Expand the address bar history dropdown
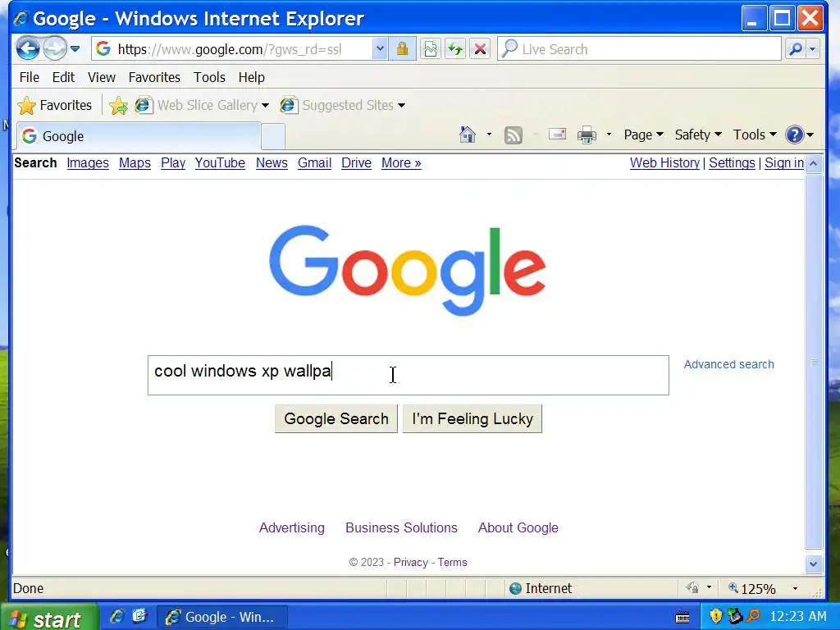The height and width of the screenshot is (630, 840). pyautogui.click(x=380, y=49)
